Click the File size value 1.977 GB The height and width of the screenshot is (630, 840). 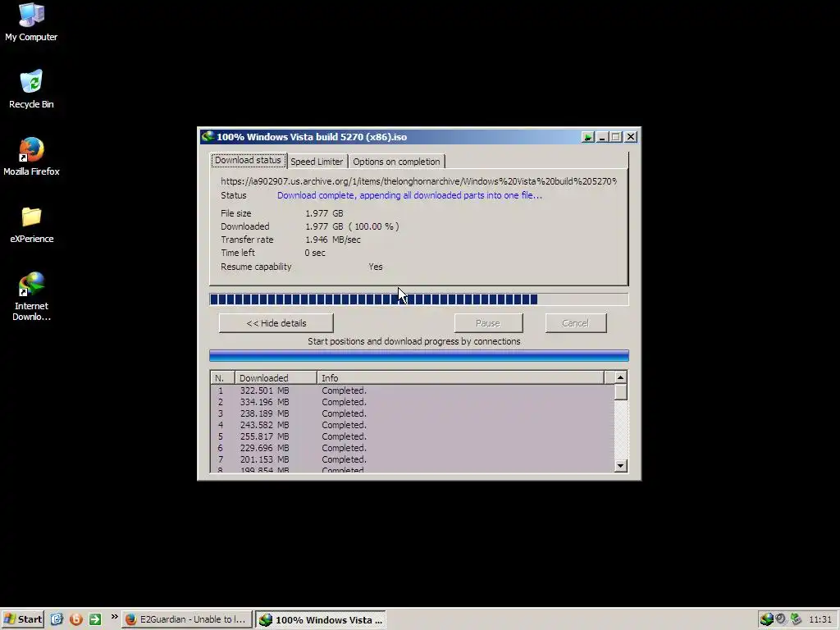pyautogui.click(x=324, y=213)
